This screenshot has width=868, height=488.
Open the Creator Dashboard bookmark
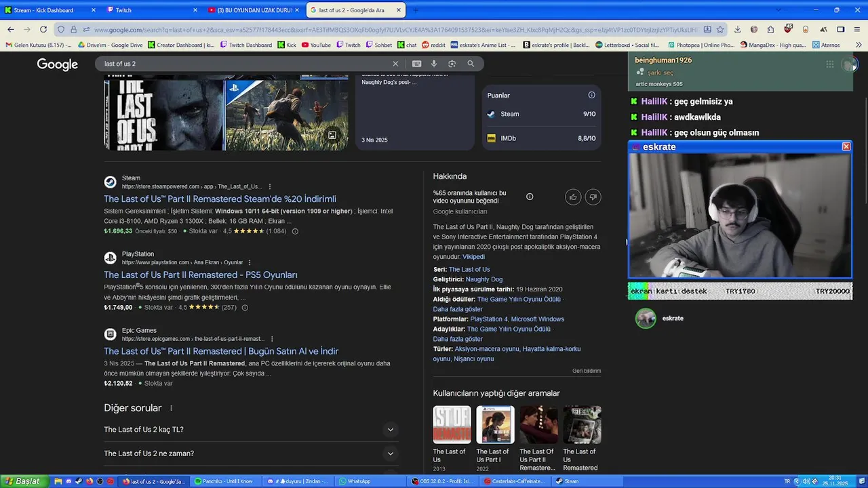(182, 45)
